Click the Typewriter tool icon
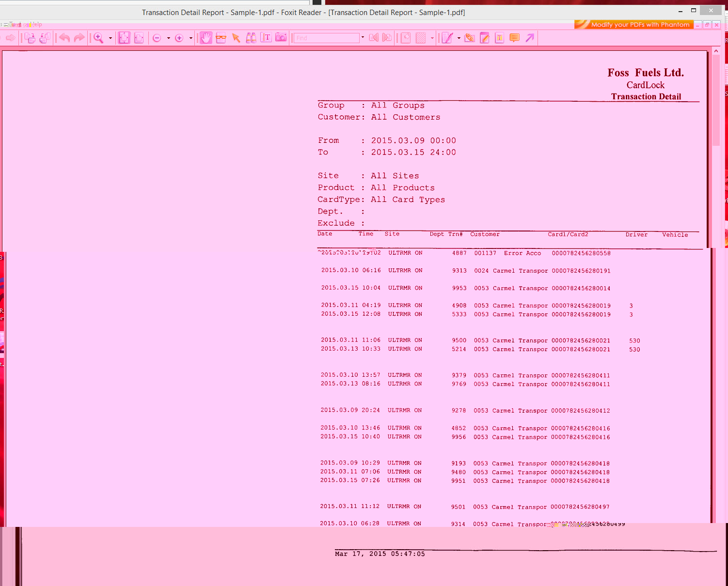Viewport: 728px width, 586px height. [500, 38]
